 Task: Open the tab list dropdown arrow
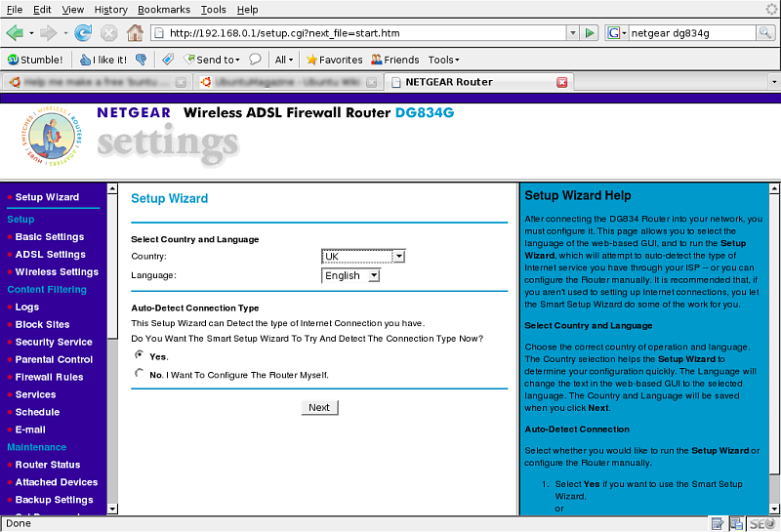774,82
